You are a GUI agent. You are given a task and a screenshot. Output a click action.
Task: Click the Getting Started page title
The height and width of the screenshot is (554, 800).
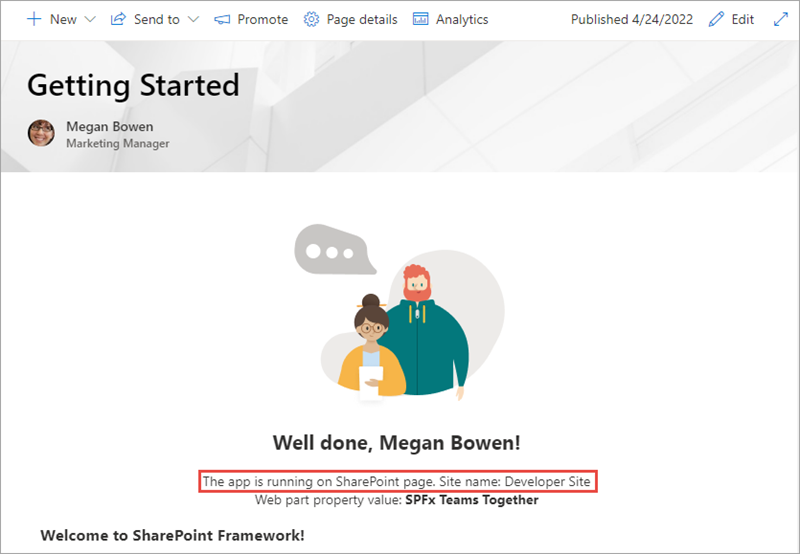coord(133,85)
